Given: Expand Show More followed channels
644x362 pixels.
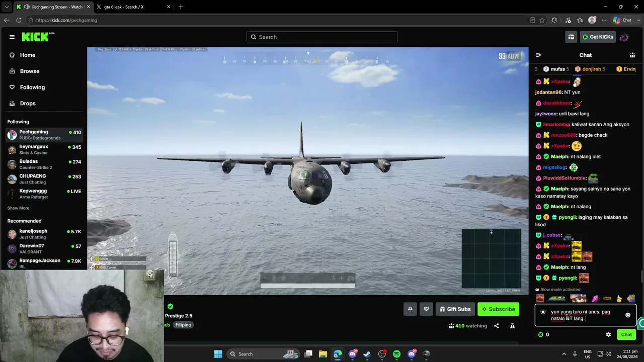Looking at the screenshot, I should point(18,208).
